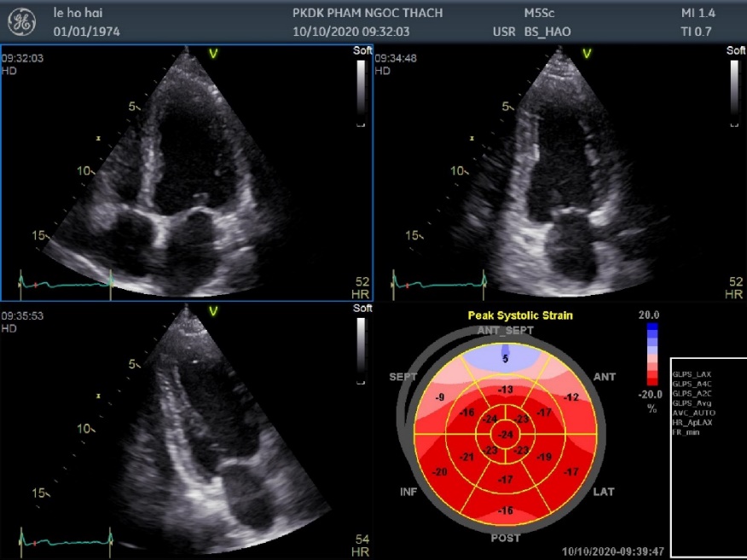Select GLPS_LAX in the results box
The height and width of the screenshot is (560, 747).
pos(692,374)
